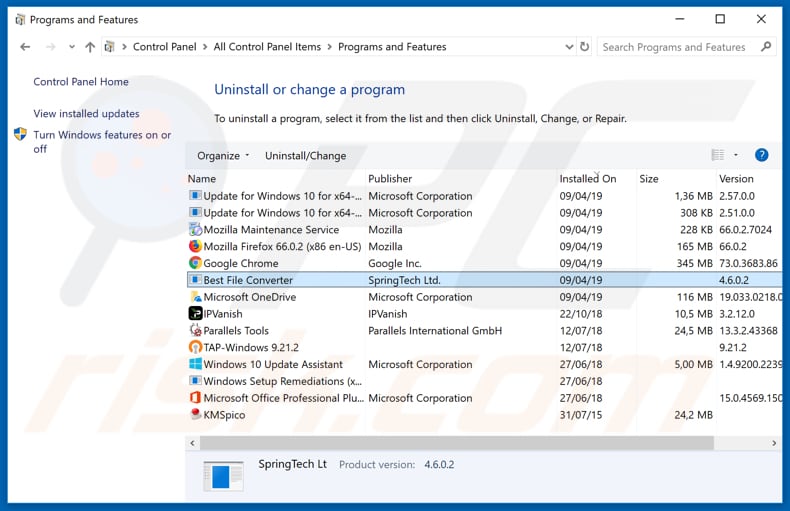Sort by Publisher column header
790x511 pixels.
390,179
